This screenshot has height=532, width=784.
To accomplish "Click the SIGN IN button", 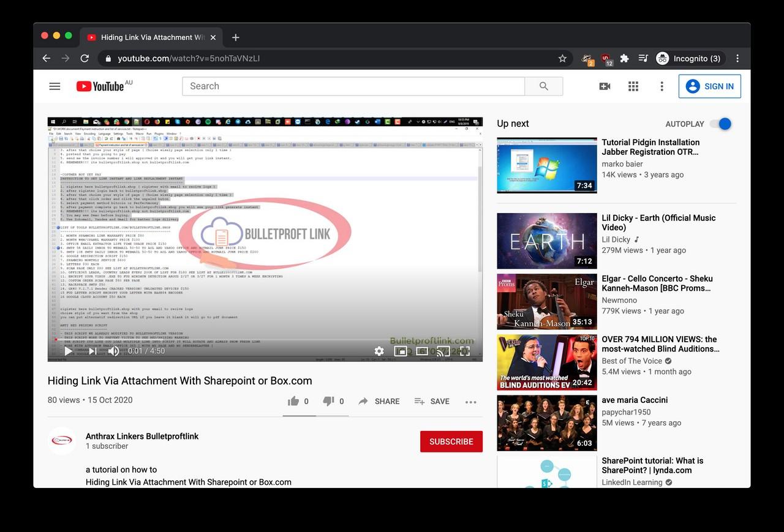I will [x=710, y=86].
